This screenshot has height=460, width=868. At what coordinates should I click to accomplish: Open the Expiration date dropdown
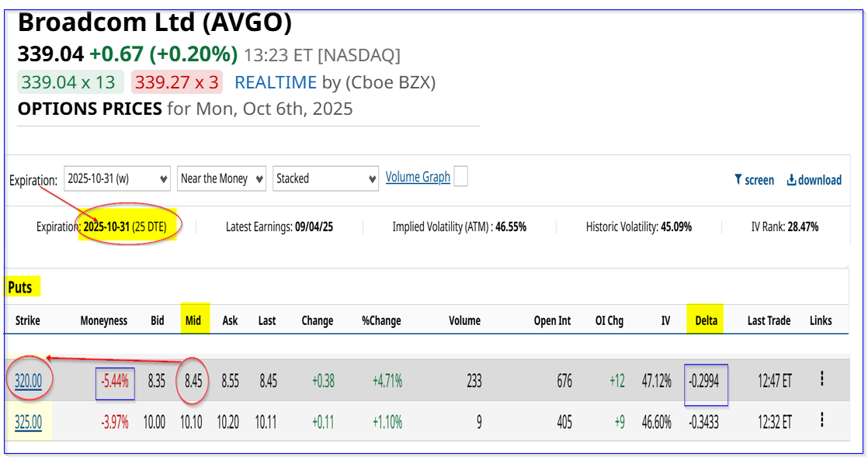click(118, 178)
